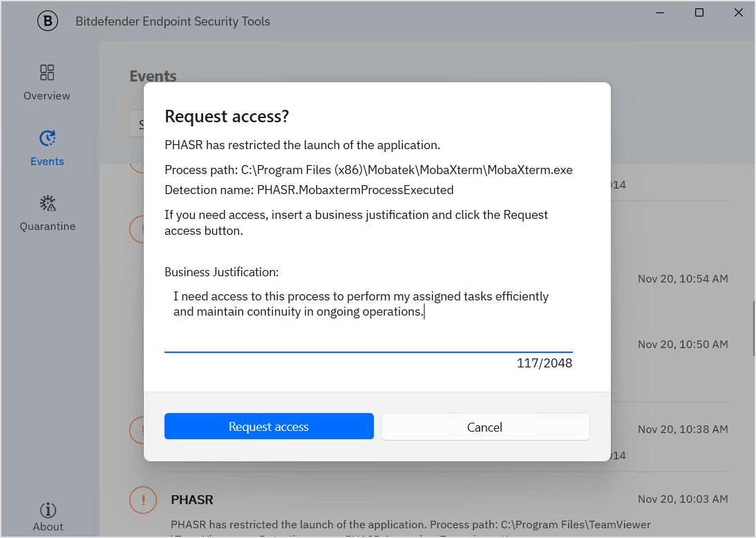The height and width of the screenshot is (538, 756).
Task: Cancel the access request dialog
Action: tap(485, 426)
